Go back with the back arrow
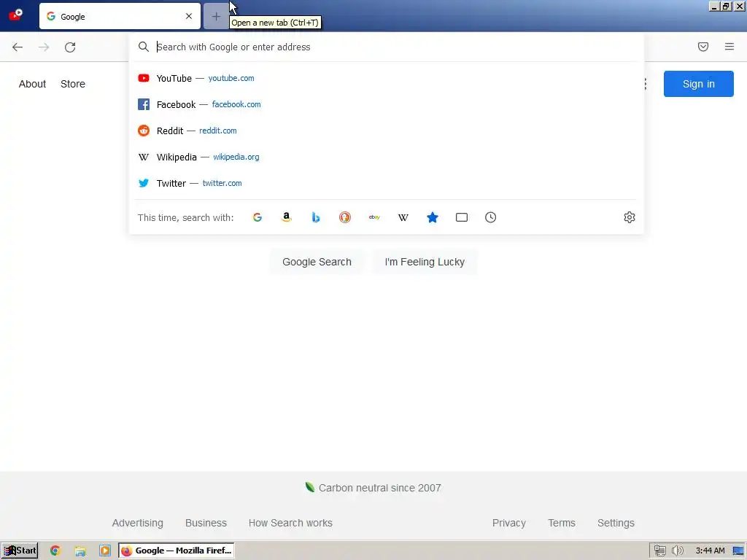 18,47
